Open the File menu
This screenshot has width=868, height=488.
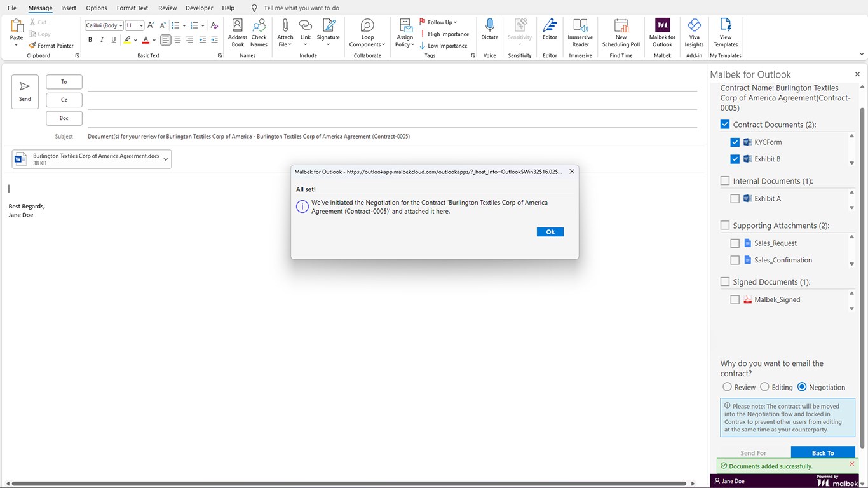[x=12, y=8]
